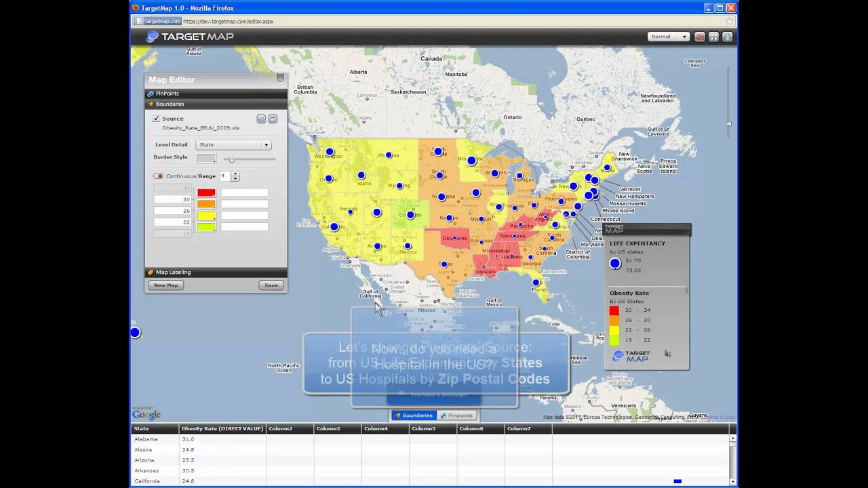The image size is (868, 488).
Task: Select the Alabama row in data table
Action: tap(430, 439)
